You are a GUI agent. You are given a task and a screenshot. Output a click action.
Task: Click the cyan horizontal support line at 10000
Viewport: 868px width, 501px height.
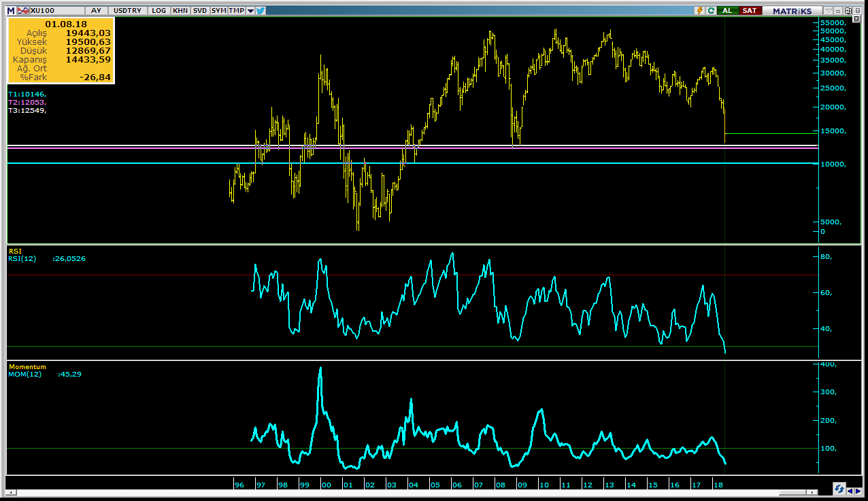(x=412, y=163)
